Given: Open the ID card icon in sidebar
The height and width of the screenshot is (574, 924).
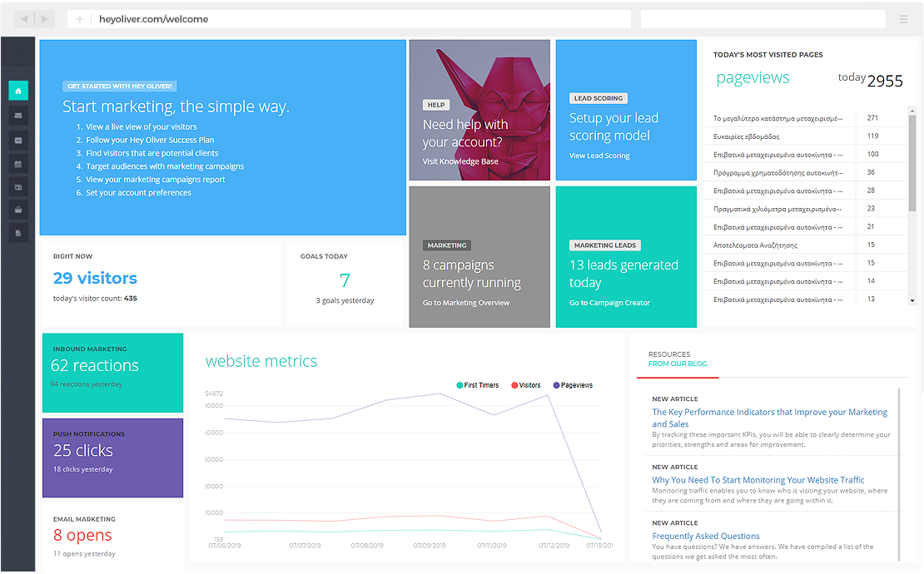Looking at the screenshot, I should click(18, 187).
